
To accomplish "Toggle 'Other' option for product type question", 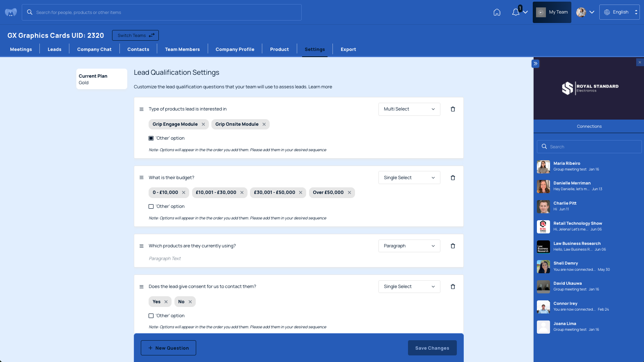I will [x=151, y=138].
